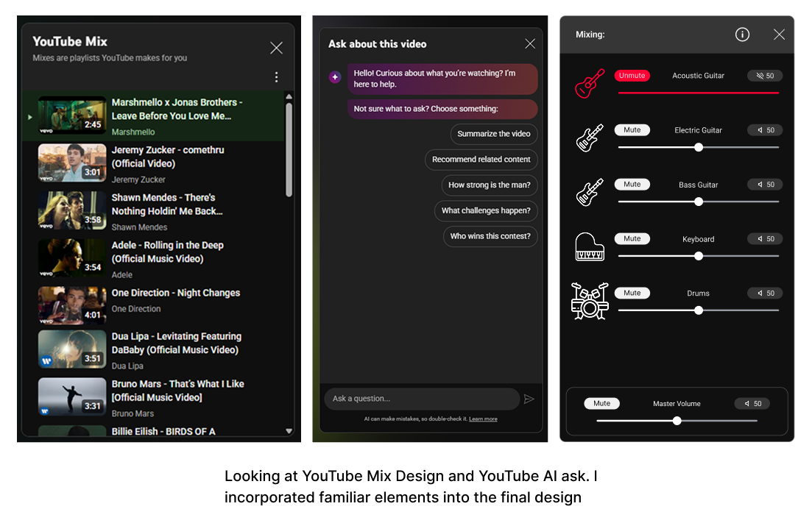Open the three-dot menu in YouTube Mix
Screen dimensions: 812x523
[x=277, y=77]
